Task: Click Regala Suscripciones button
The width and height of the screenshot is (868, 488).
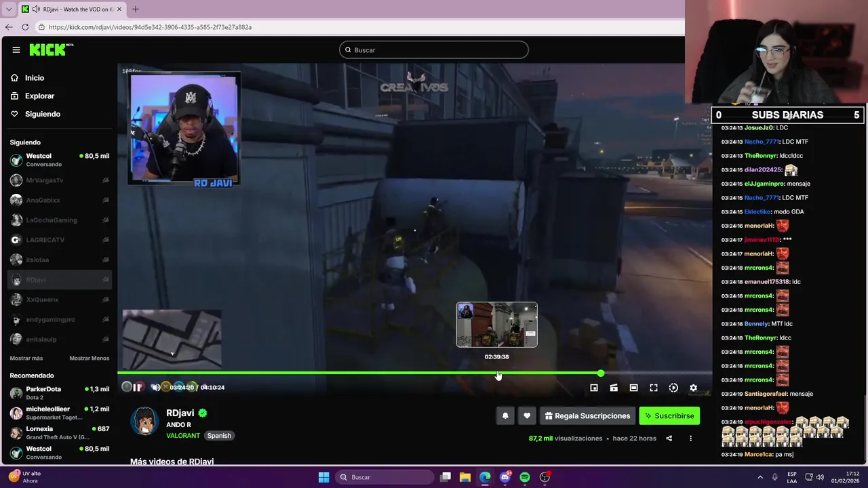Action: coord(587,416)
